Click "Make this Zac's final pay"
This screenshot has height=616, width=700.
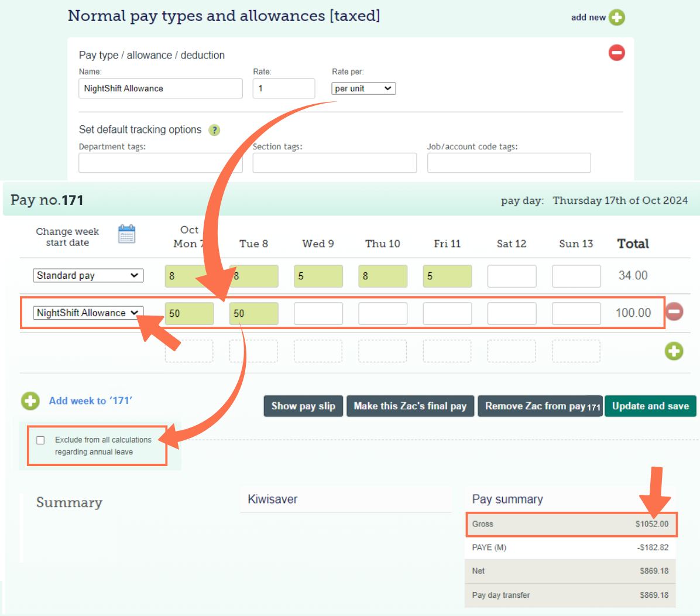tap(410, 406)
